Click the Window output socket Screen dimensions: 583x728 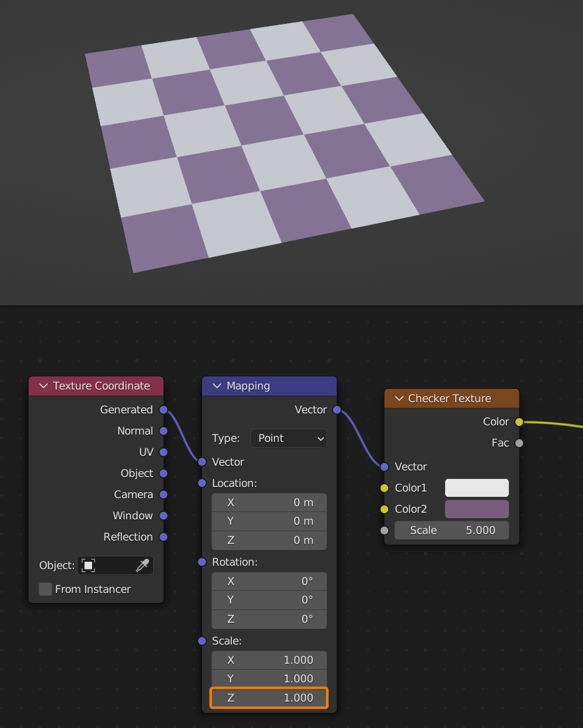tap(163, 515)
